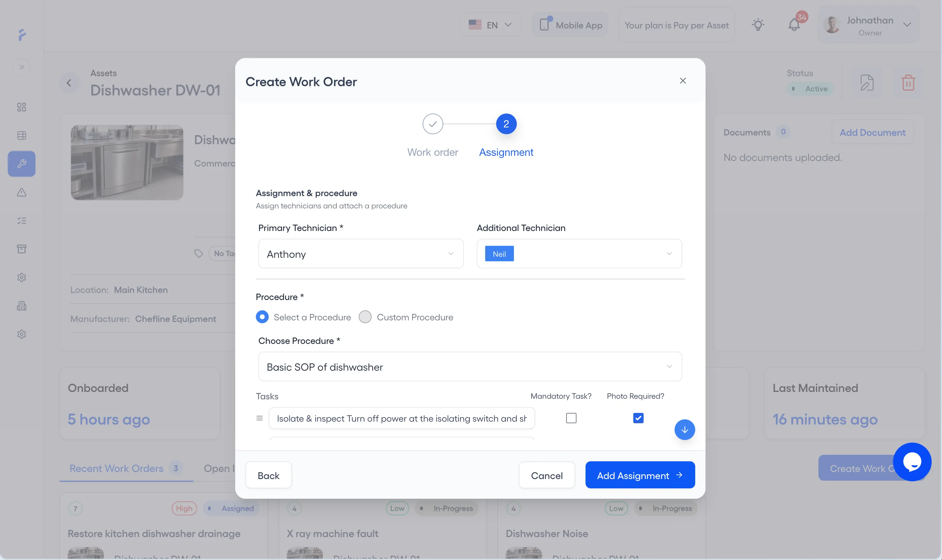Click the Active status badge

point(810,89)
